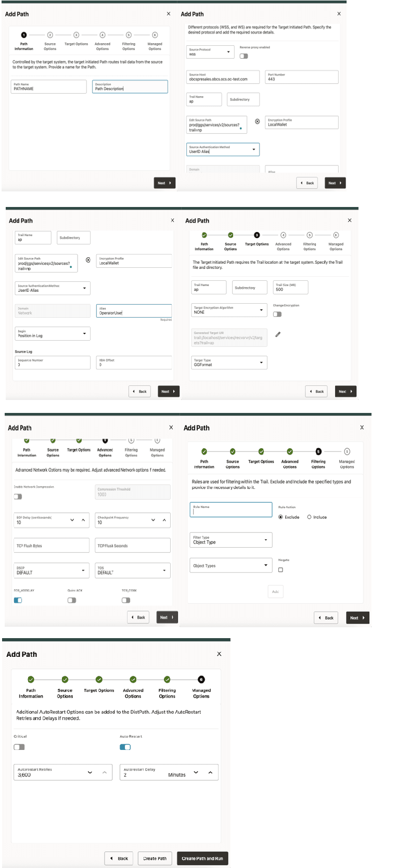396x868 pixels.
Task: Click the TCP Flush Bytes field
Action: (52, 546)
